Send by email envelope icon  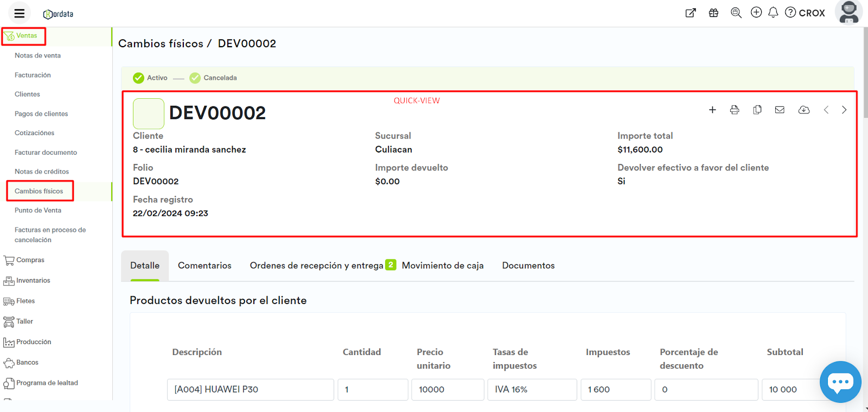[x=780, y=110]
